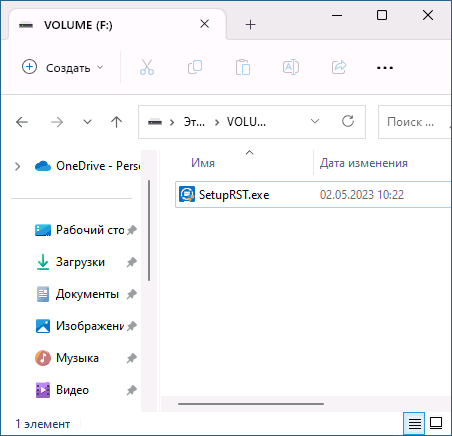Click the Copy icon in toolbar
The height and width of the screenshot is (436, 452).
coord(195,67)
